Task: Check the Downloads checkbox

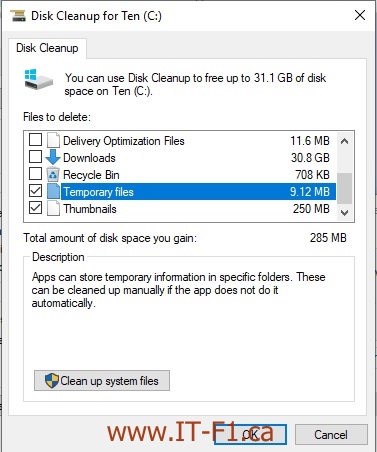Action: (35, 157)
